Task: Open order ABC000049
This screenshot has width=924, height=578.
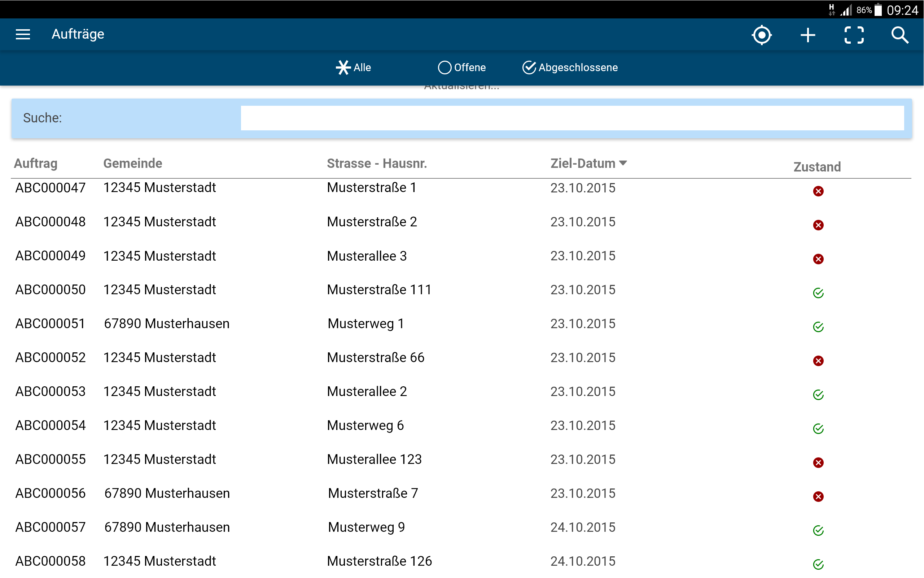Action: point(51,256)
